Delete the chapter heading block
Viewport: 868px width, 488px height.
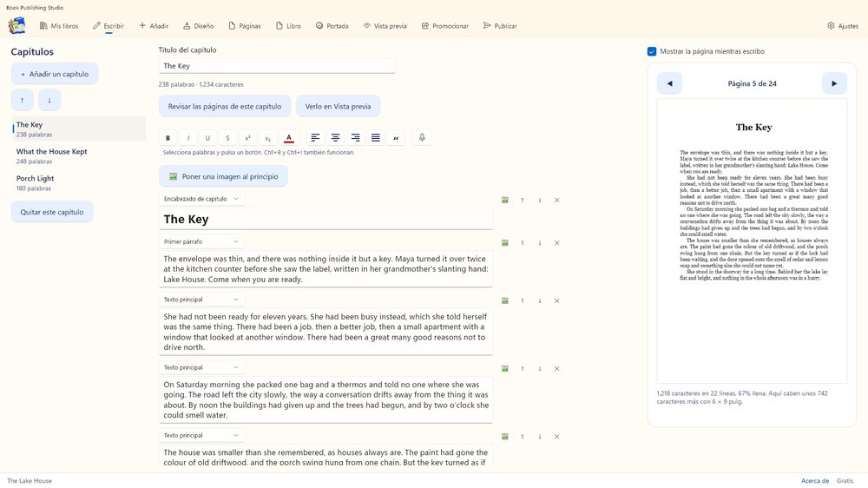pyautogui.click(x=557, y=200)
